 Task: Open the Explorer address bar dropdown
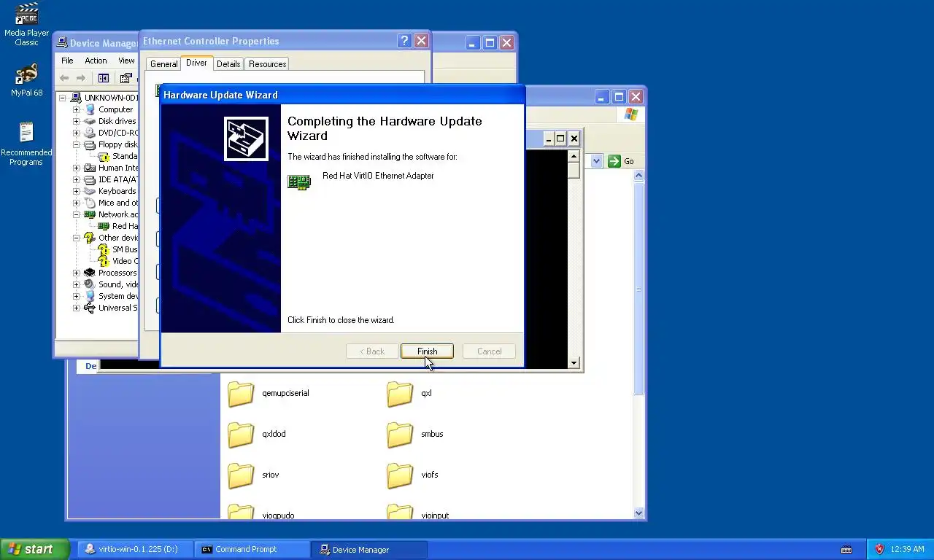(x=597, y=161)
